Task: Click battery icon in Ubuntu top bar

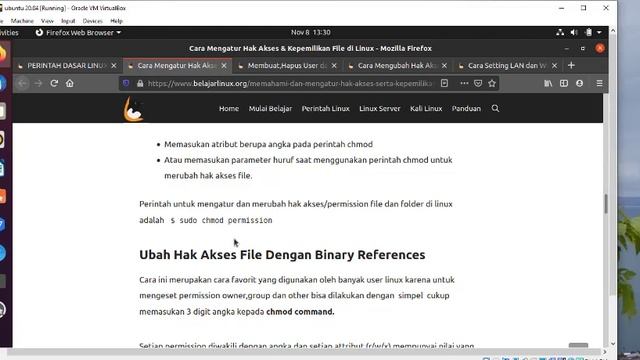Action: 588,32
